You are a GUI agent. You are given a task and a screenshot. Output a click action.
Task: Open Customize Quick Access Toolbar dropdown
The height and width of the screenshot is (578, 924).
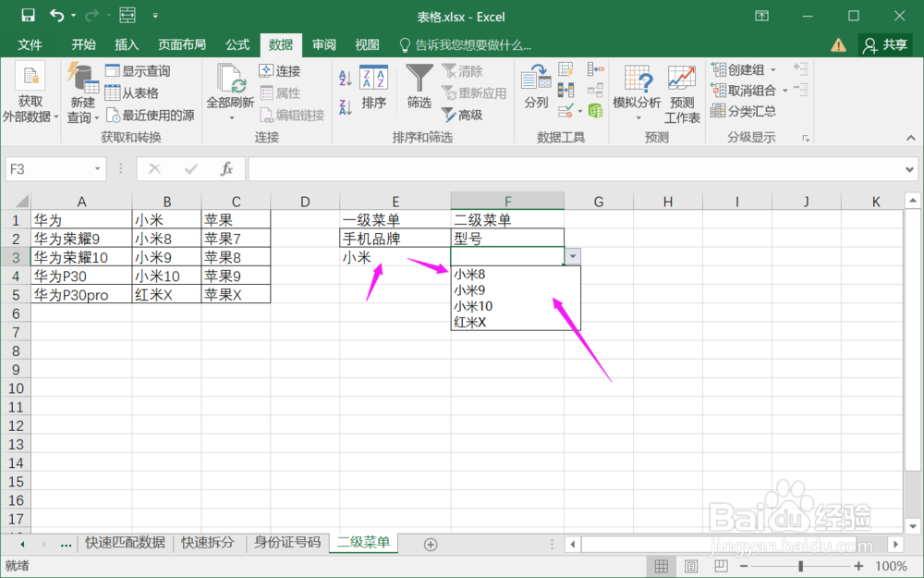point(155,16)
